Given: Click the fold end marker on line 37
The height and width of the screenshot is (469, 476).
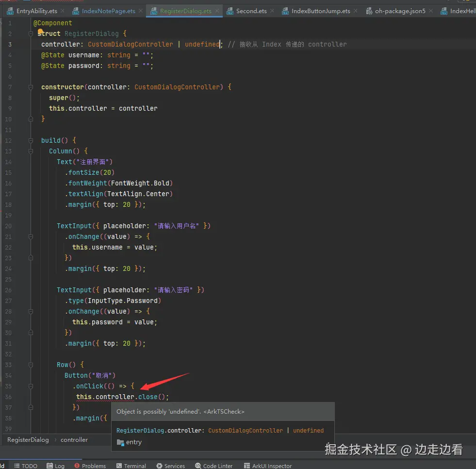Looking at the screenshot, I should coord(31,407).
